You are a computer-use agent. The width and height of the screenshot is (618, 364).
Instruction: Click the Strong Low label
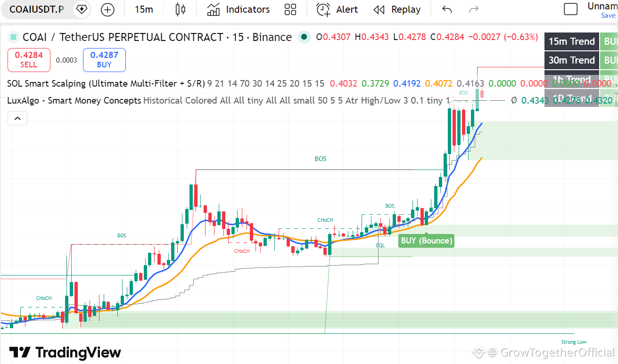tap(574, 342)
